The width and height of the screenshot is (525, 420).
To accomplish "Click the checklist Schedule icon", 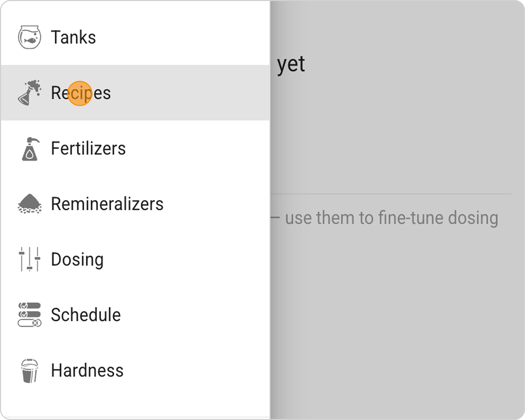I will (29, 315).
